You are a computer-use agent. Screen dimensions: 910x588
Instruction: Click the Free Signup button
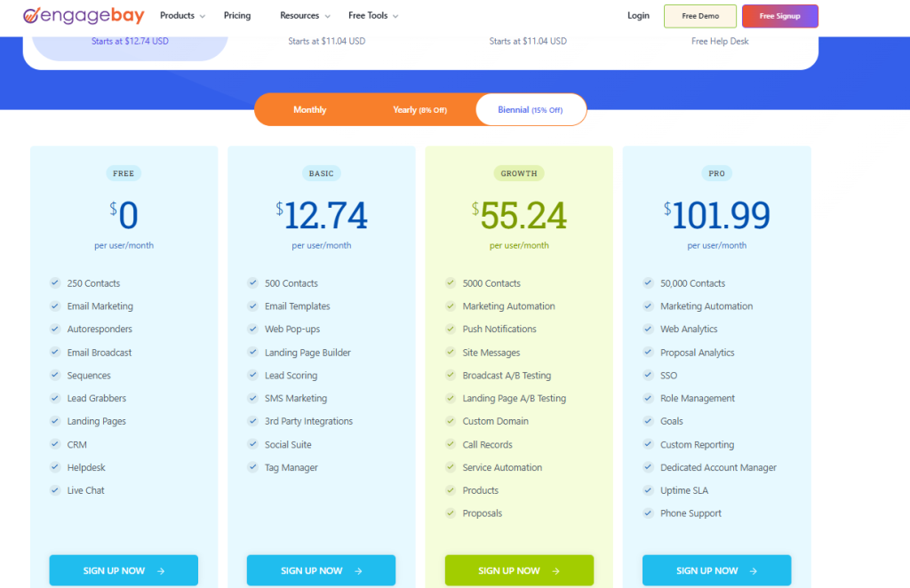tap(780, 16)
